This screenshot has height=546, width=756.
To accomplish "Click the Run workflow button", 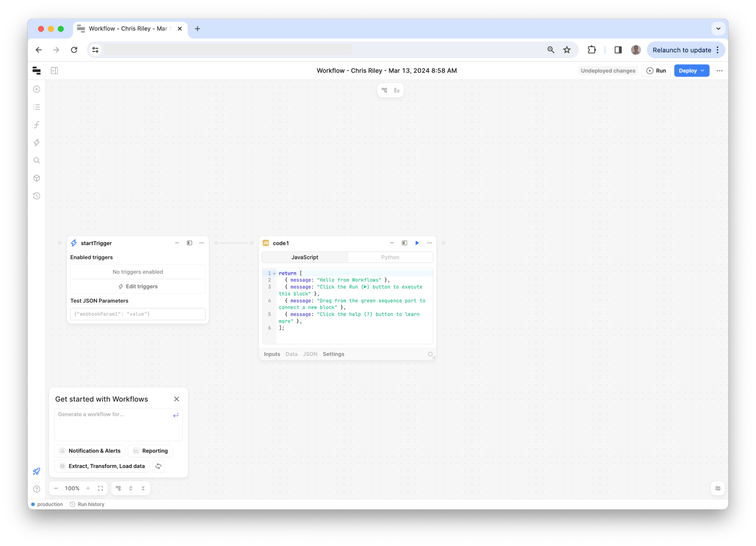I will pyautogui.click(x=656, y=71).
